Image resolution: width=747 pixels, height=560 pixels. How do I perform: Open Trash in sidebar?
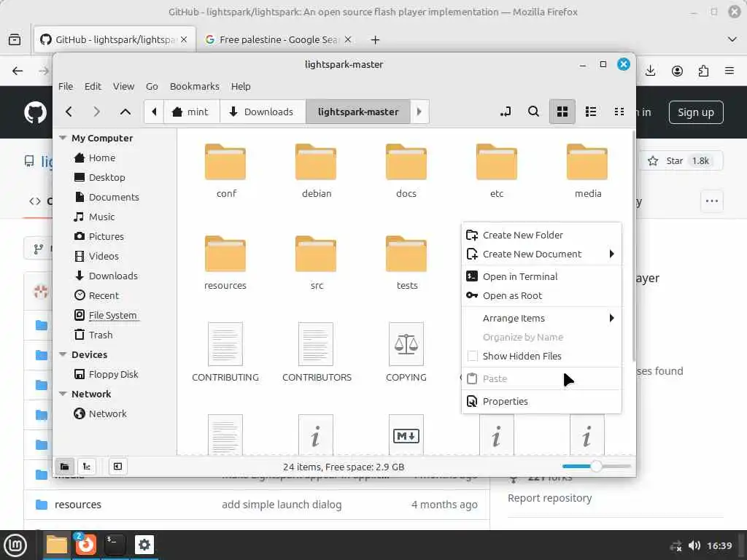[x=101, y=335]
